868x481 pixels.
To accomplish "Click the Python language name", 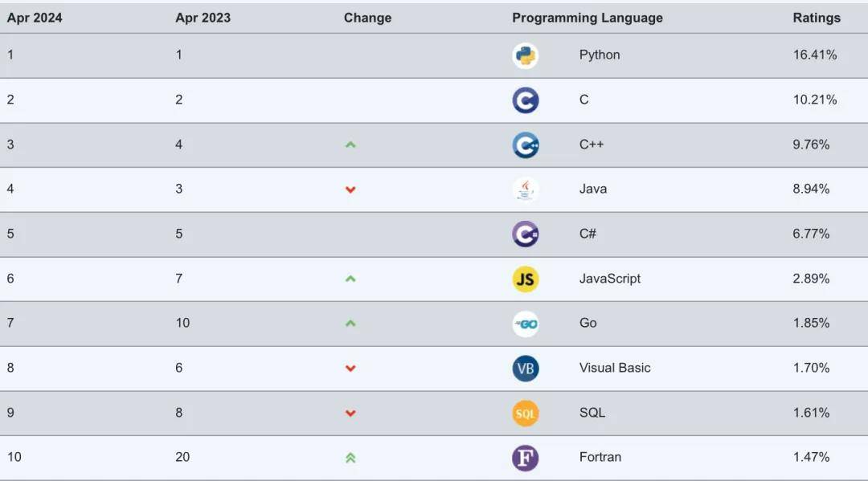I will pos(600,55).
